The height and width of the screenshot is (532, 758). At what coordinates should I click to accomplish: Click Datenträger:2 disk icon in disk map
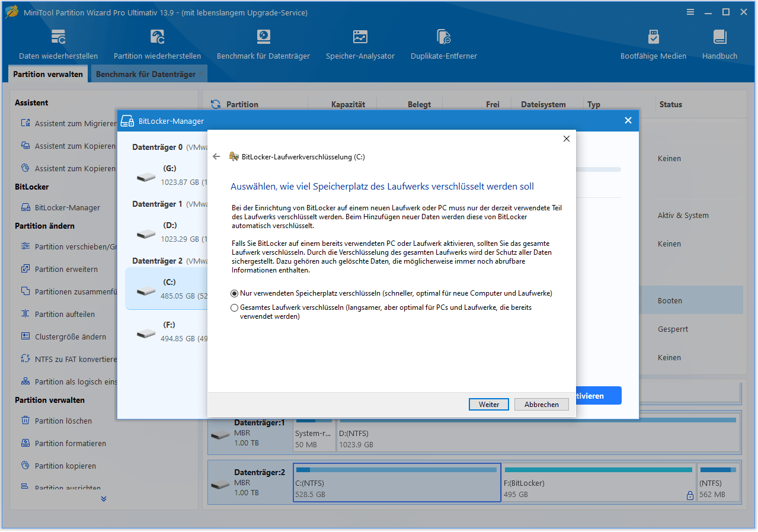pyautogui.click(x=221, y=485)
